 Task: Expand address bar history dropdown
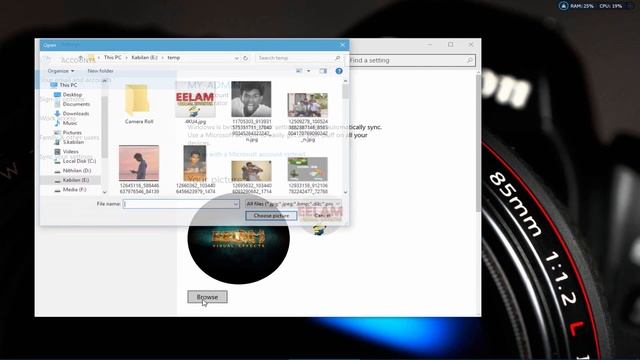click(236, 58)
